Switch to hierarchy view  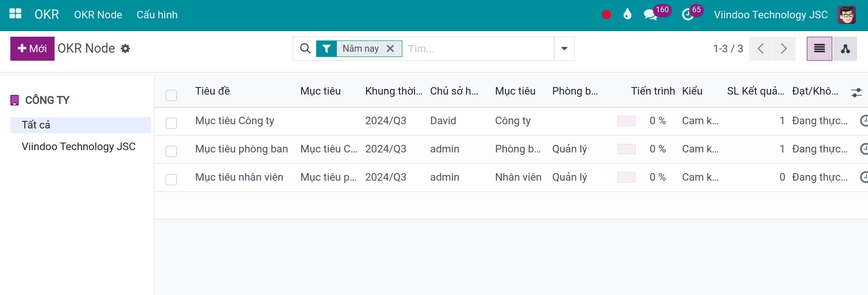pos(845,48)
